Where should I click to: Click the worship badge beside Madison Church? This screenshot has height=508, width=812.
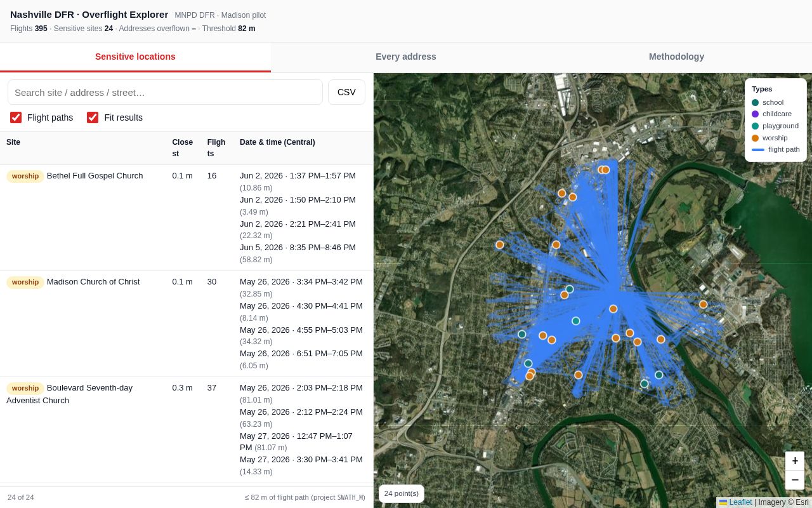pyautogui.click(x=25, y=282)
